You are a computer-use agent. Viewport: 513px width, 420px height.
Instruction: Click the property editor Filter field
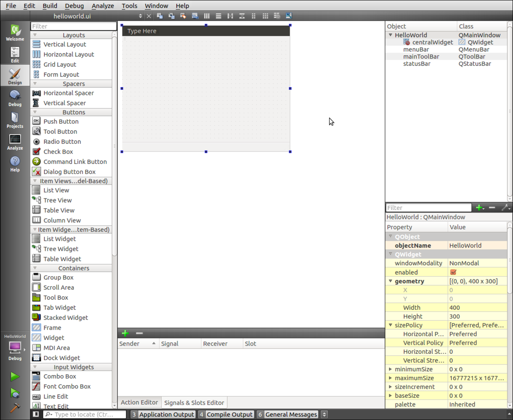pyautogui.click(x=427, y=207)
